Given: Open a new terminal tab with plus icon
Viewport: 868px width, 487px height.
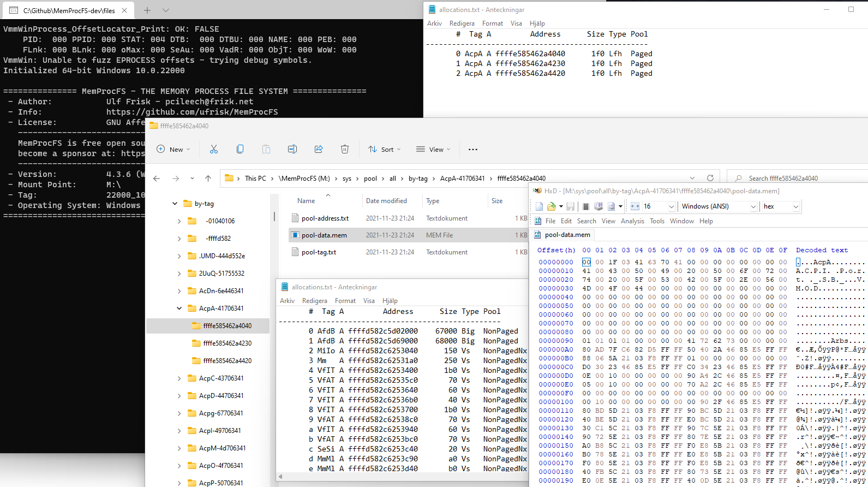Looking at the screenshot, I should [147, 10].
